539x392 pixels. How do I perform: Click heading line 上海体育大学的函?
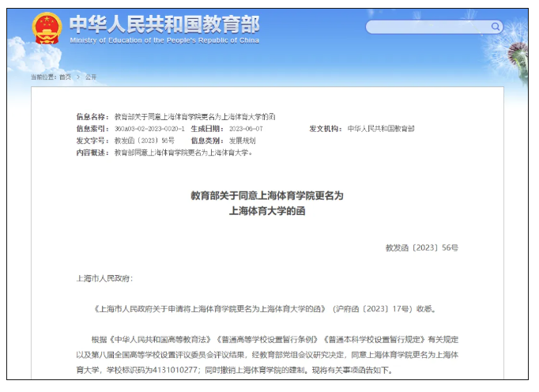tap(267, 211)
